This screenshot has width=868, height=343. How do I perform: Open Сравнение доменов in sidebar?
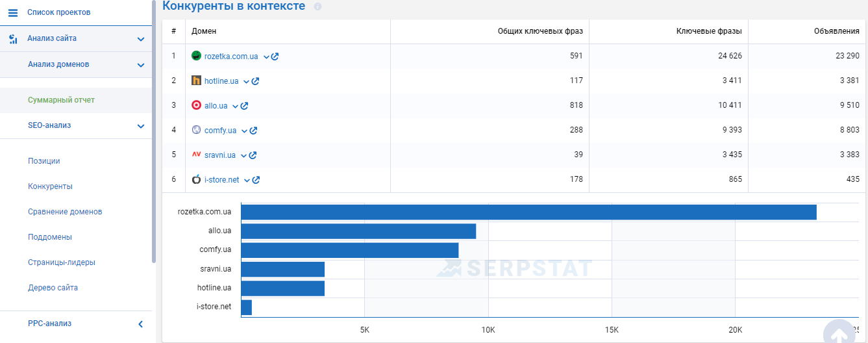pyautogui.click(x=65, y=212)
